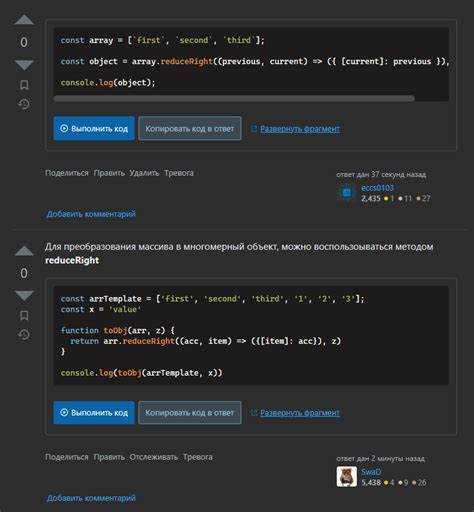Copy first snippet code to answer
474x512 pixels.
tap(190, 128)
